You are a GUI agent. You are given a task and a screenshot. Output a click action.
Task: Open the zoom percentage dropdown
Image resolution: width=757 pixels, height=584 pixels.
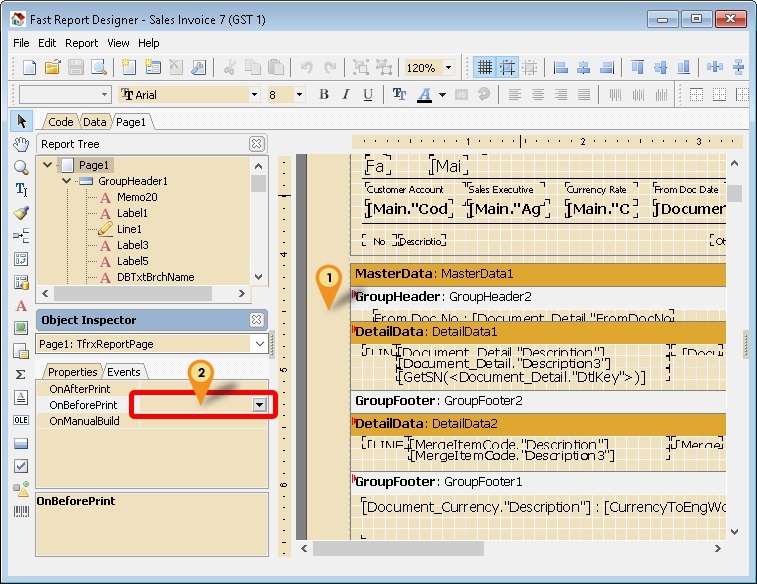pyautogui.click(x=448, y=68)
